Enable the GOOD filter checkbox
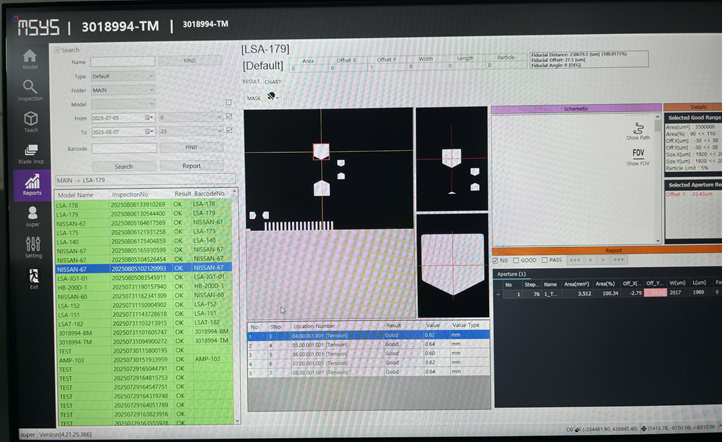 coord(516,259)
